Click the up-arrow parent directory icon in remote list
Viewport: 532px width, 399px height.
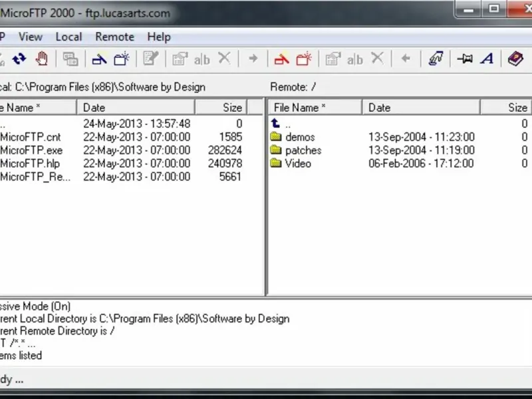pos(276,123)
